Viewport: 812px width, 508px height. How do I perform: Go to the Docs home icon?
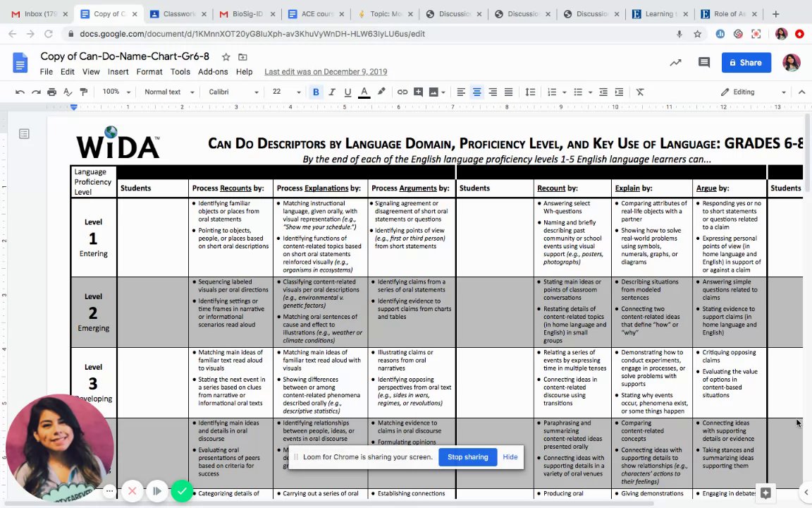20,63
